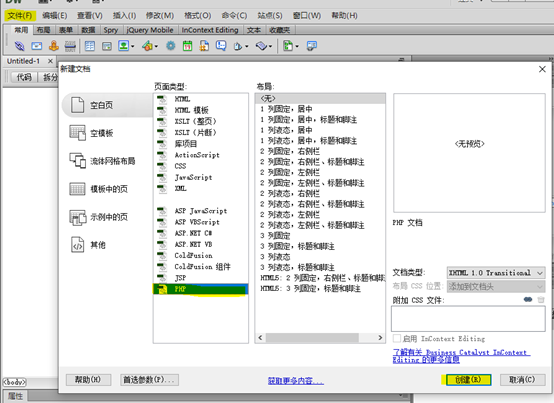Viewport: 554px width, 403px height.
Task: Click the Insert Div Tag icon
Action: click(x=107, y=46)
